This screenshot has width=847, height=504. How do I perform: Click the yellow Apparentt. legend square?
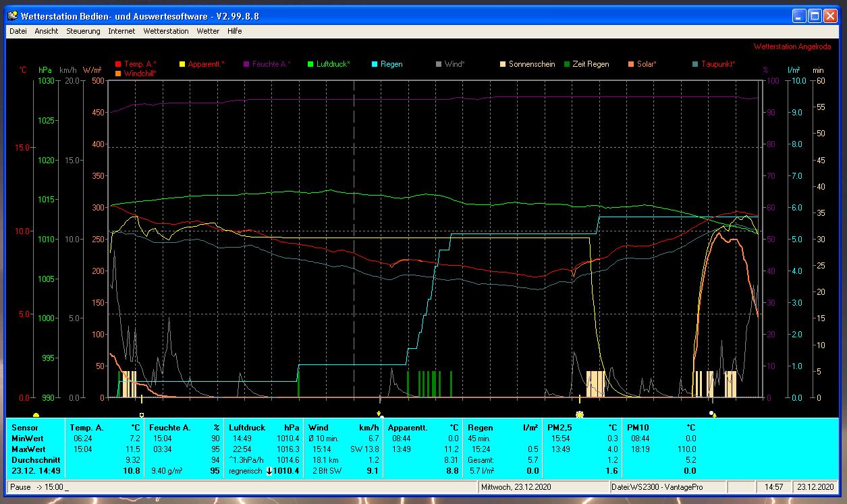tap(182, 64)
